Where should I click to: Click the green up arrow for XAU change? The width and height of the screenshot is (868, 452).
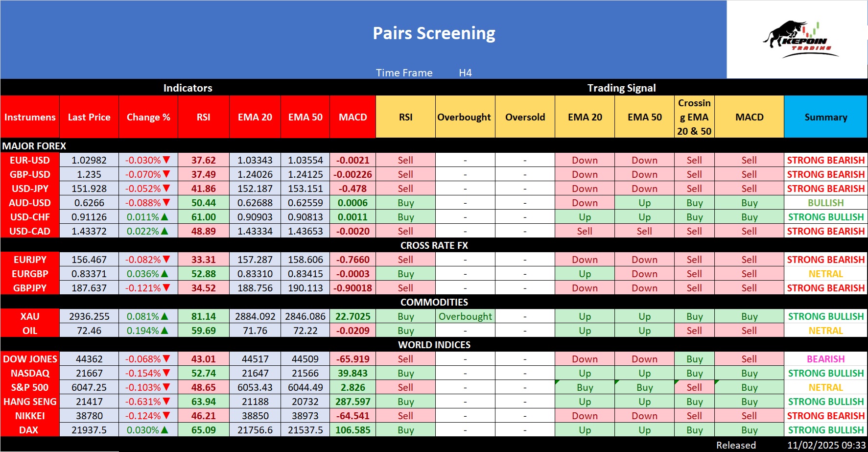tap(164, 316)
